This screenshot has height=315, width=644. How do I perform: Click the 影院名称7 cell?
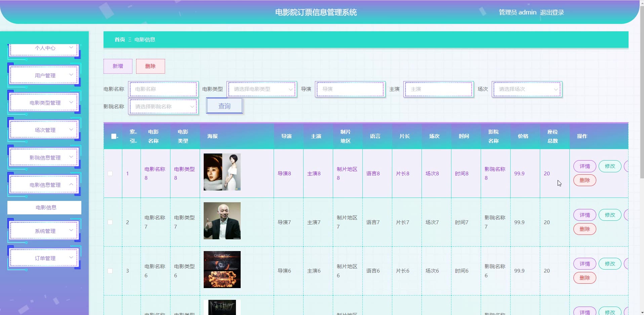click(x=495, y=222)
